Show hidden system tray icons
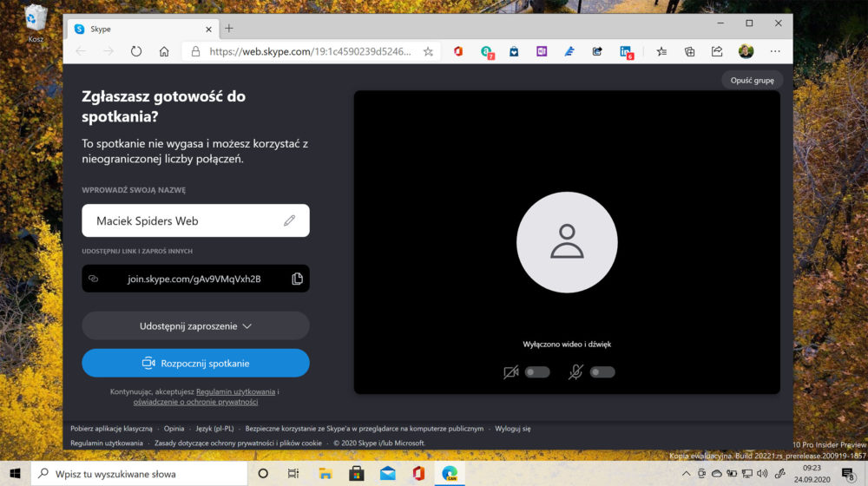Image resolution: width=868 pixels, height=486 pixels. [x=686, y=474]
